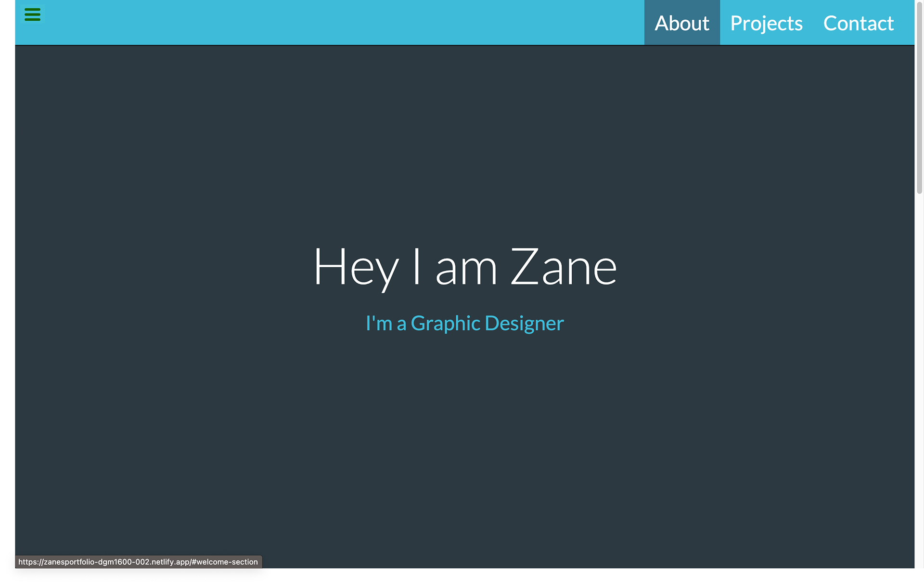Click the black margin left of the page

click(7, 289)
